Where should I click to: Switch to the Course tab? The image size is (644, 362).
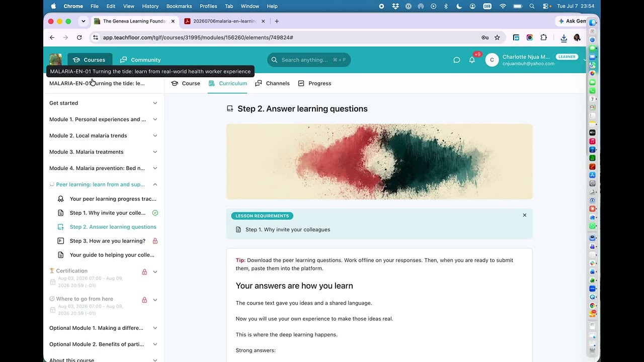[x=186, y=83]
